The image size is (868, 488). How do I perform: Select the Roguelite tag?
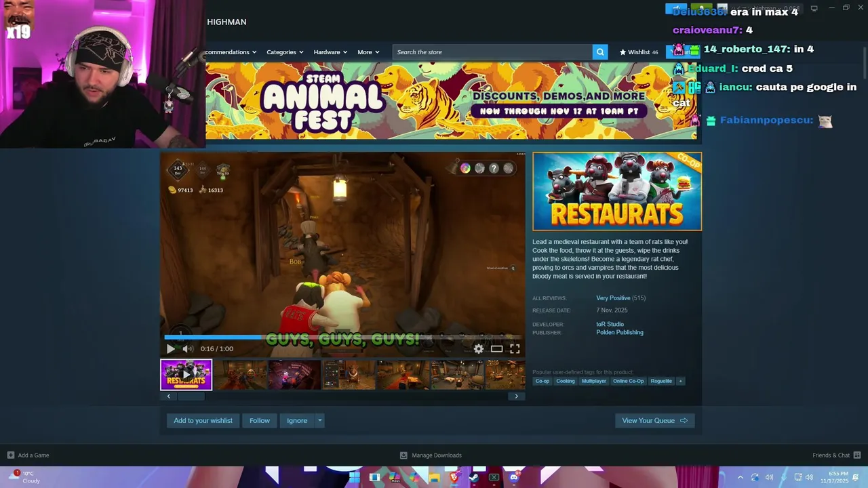[x=661, y=381]
